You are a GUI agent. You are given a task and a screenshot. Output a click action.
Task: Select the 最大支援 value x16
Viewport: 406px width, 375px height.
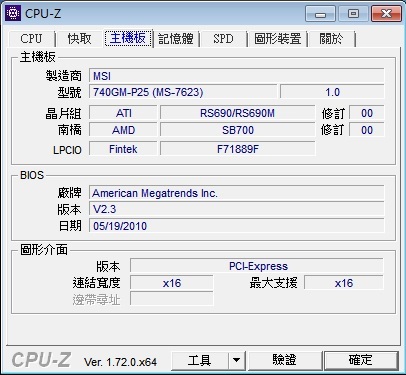(x=344, y=283)
